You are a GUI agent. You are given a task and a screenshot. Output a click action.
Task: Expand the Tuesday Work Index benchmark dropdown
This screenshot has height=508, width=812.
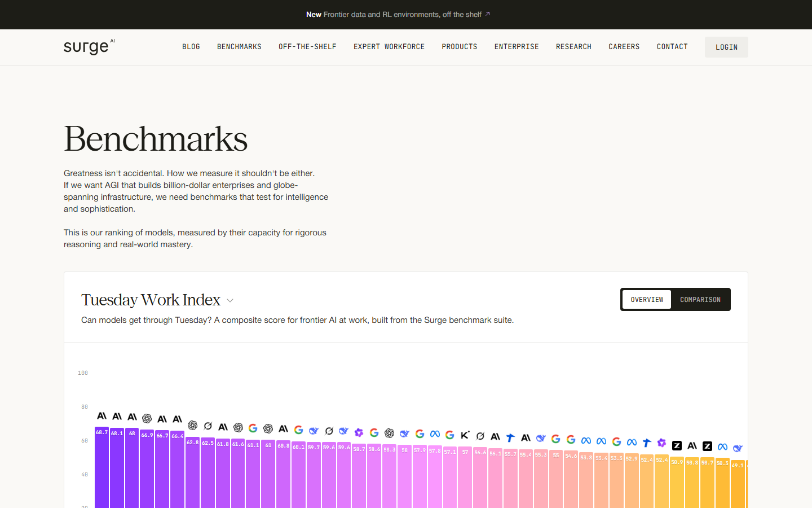tap(230, 301)
